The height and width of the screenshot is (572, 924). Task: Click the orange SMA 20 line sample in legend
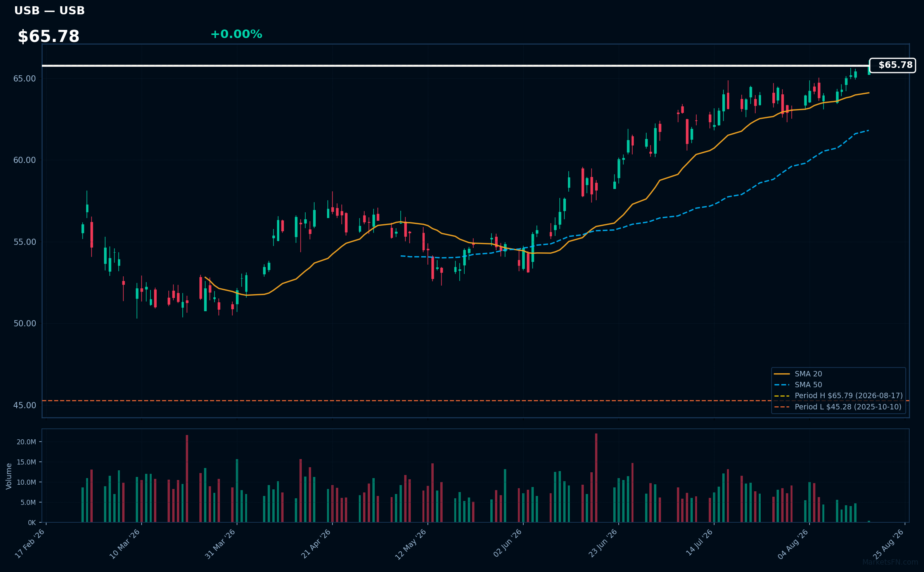(x=782, y=374)
